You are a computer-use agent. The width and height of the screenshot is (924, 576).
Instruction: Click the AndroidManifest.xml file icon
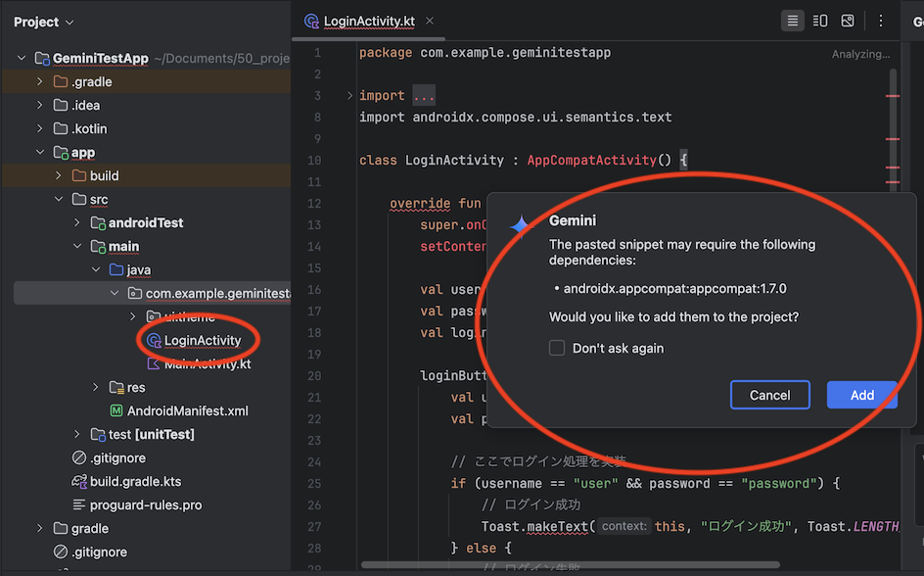coord(116,410)
